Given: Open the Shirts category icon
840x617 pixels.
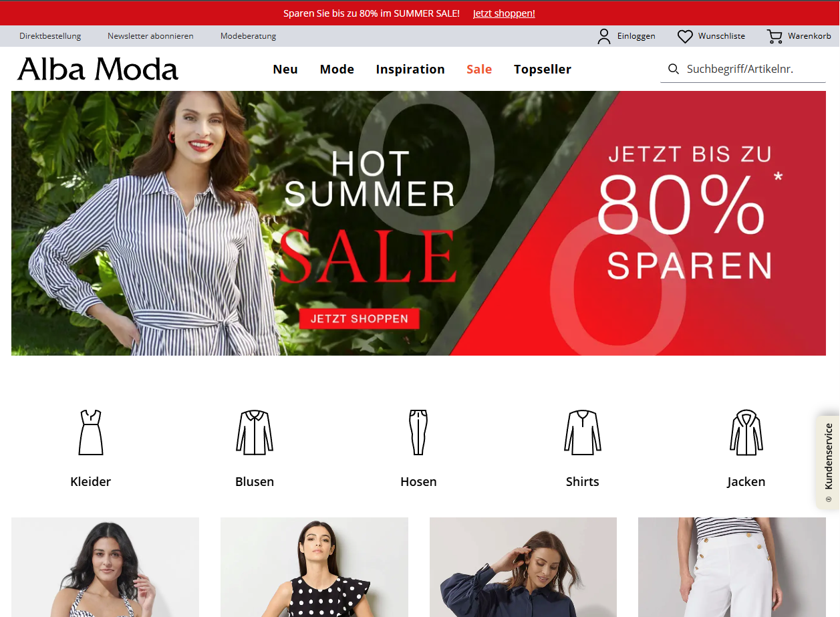Looking at the screenshot, I should pyautogui.click(x=583, y=433).
